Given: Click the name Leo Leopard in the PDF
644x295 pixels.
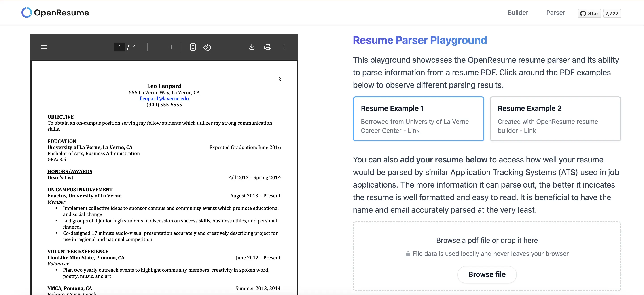Looking at the screenshot, I should pos(164,86).
